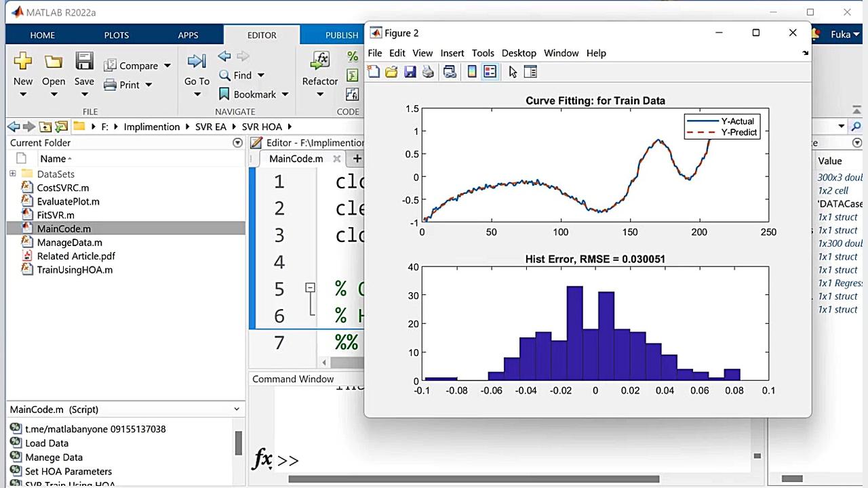Screen dimensions: 868x488
Task: Click the Go To icon
Action: pos(197,62)
